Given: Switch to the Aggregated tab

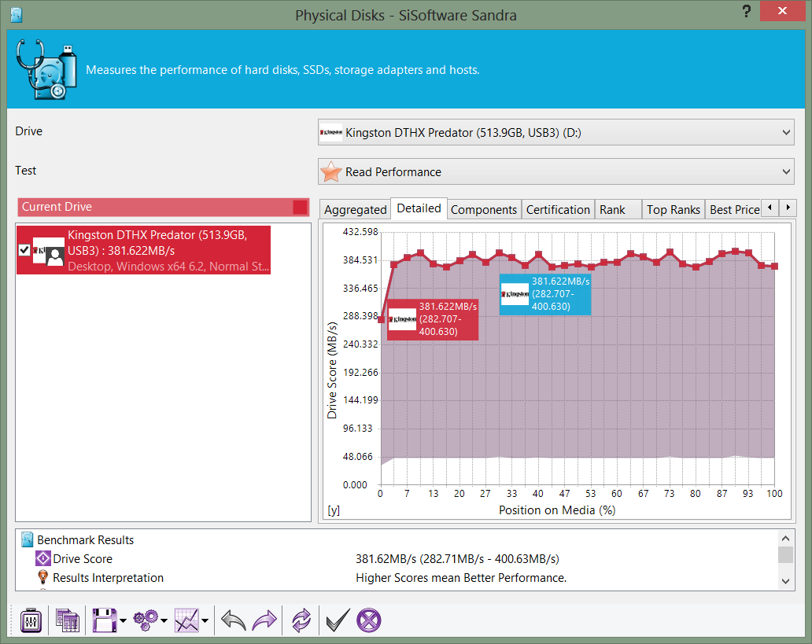Looking at the screenshot, I should [356, 210].
